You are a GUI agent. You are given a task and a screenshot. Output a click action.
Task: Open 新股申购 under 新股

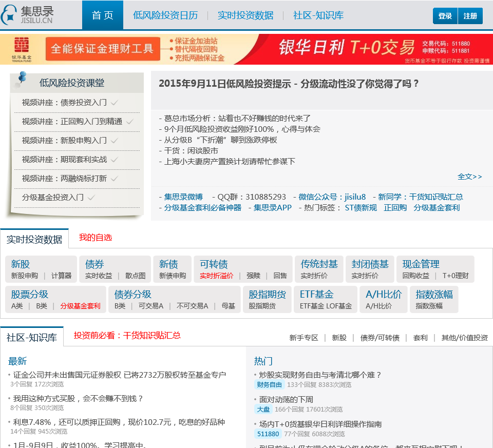(24, 276)
